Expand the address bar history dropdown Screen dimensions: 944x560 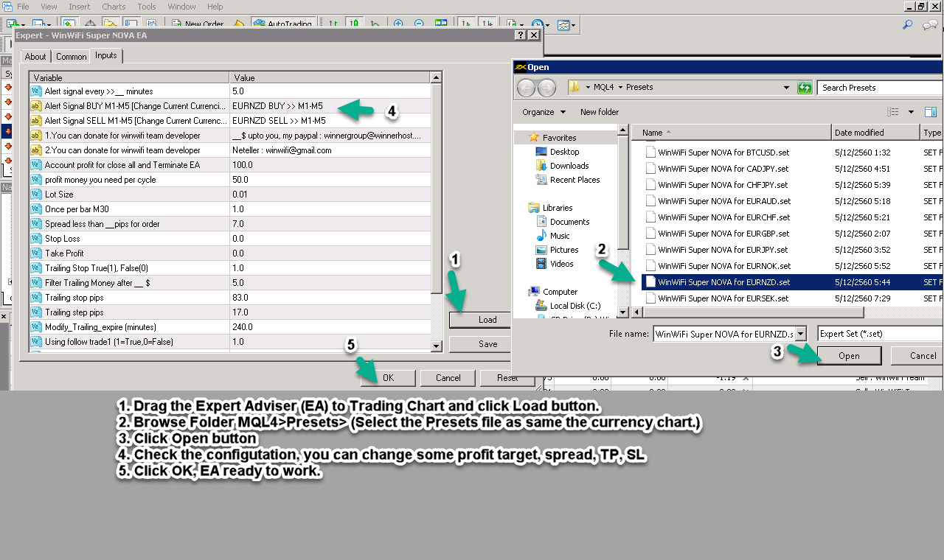[x=787, y=88]
